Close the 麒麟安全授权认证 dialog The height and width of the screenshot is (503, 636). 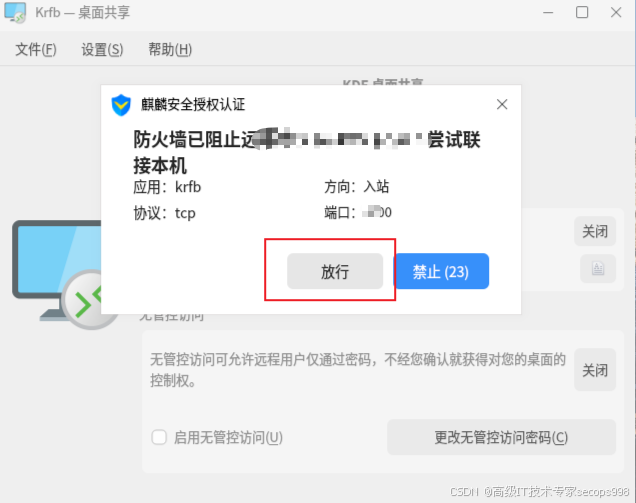pos(502,104)
